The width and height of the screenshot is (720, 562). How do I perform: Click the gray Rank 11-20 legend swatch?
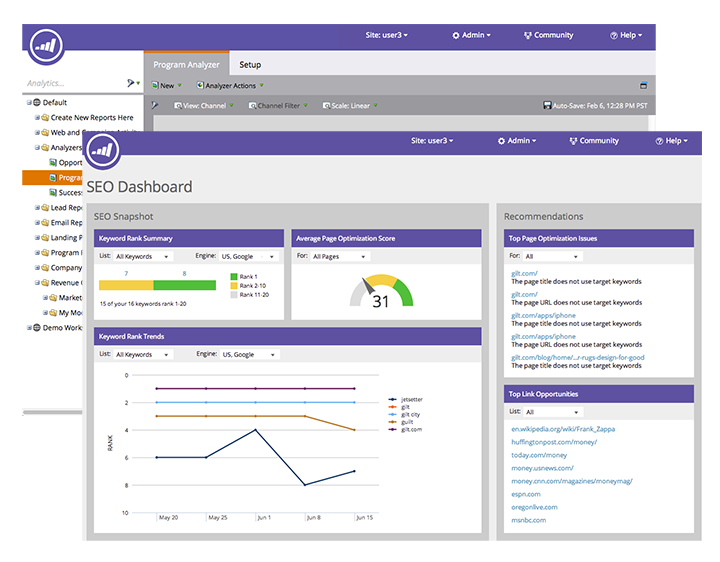tap(234, 295)
